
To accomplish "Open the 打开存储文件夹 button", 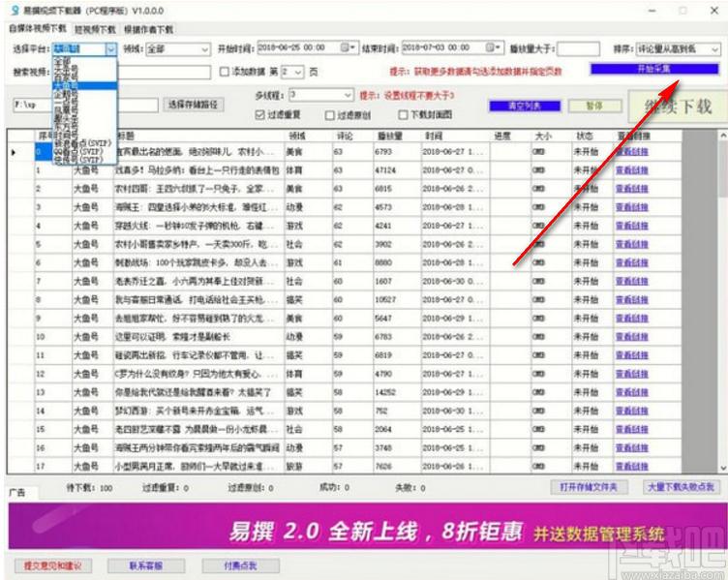I will tap(589, 487).
